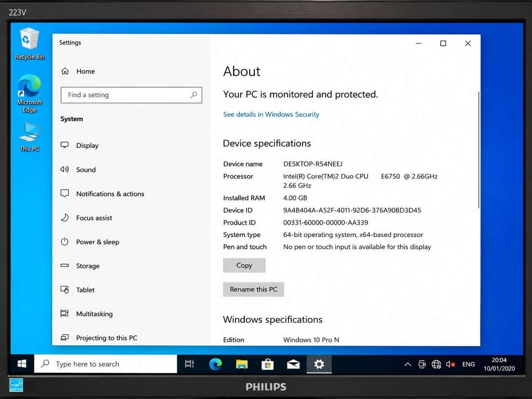Maximize the Settings window

click(x=443, y=43)
